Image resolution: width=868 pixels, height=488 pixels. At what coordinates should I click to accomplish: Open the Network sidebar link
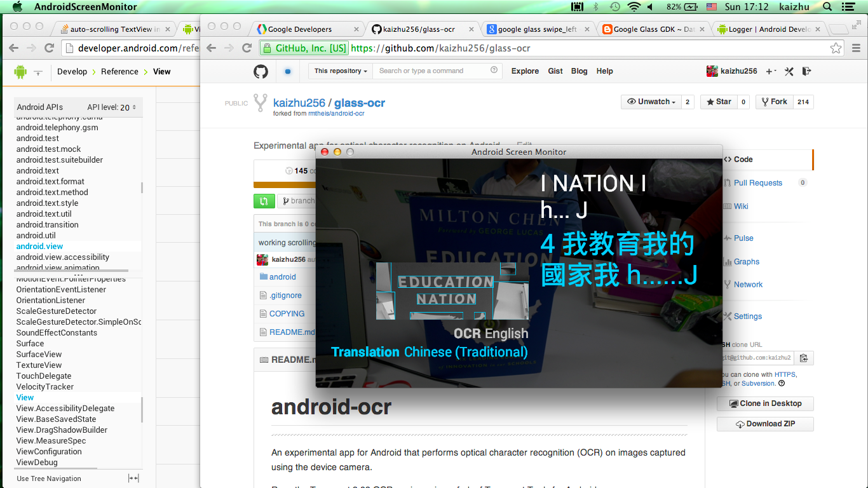(x=748, y=285)
